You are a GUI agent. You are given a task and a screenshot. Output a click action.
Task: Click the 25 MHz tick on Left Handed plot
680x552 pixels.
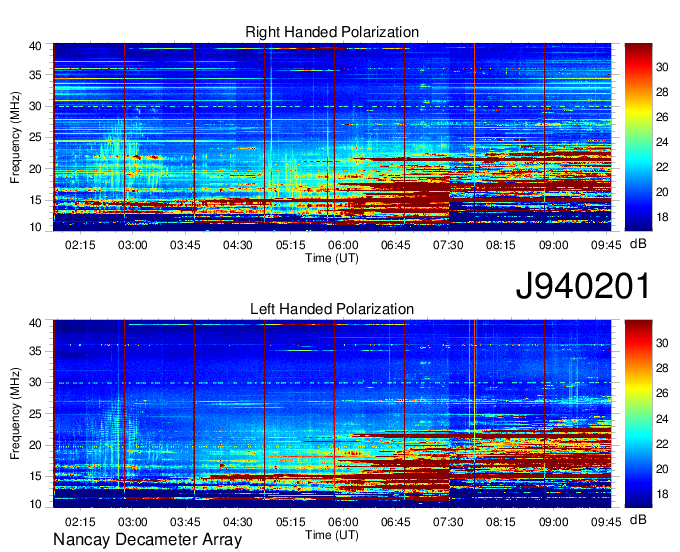pyautogui.click(x=35, y=414)
